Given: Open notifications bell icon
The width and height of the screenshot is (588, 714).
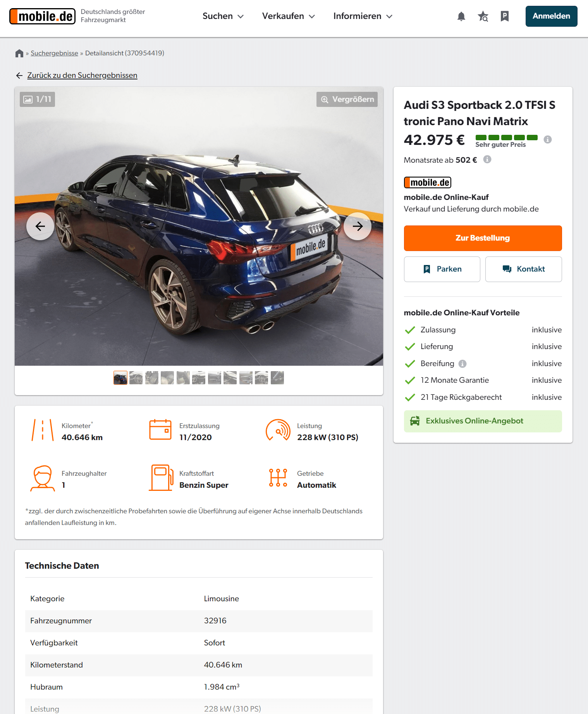Looking at the screenshot, I should 461,16.
